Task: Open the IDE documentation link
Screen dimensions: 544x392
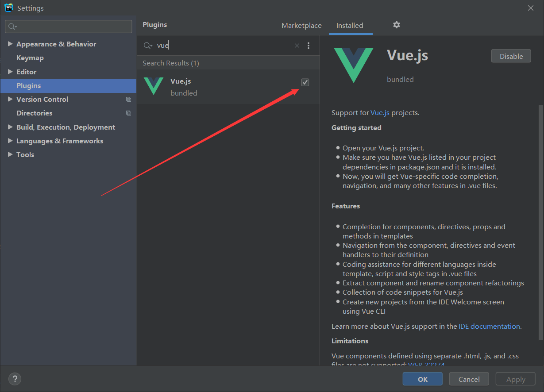Action: click(489, 326)
